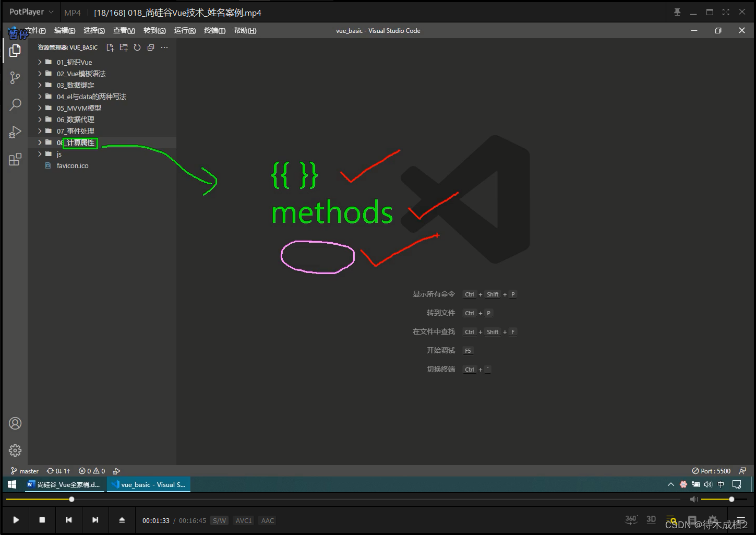
Task: Open the Windows Start menu
Action: tap(12, 484)
